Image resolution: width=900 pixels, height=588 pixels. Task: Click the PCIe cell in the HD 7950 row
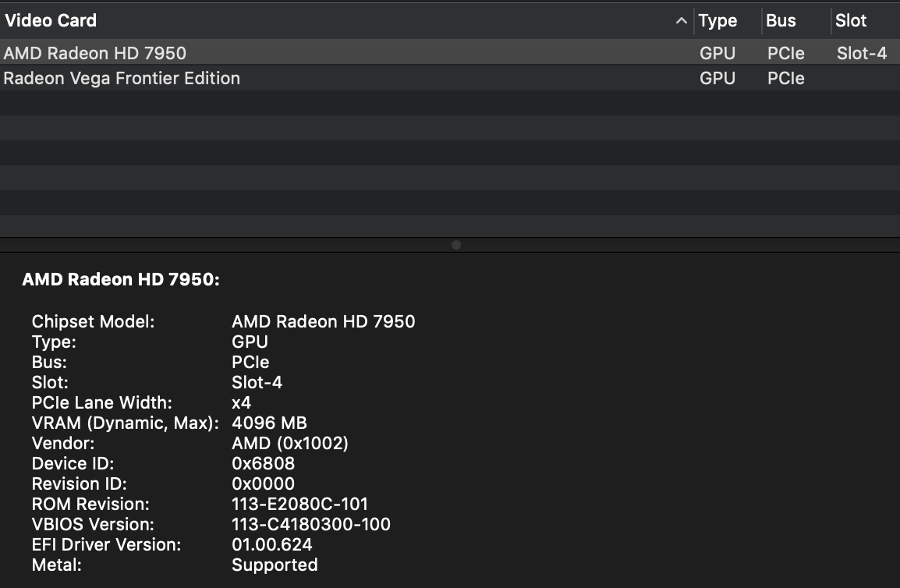pos(786,53)
